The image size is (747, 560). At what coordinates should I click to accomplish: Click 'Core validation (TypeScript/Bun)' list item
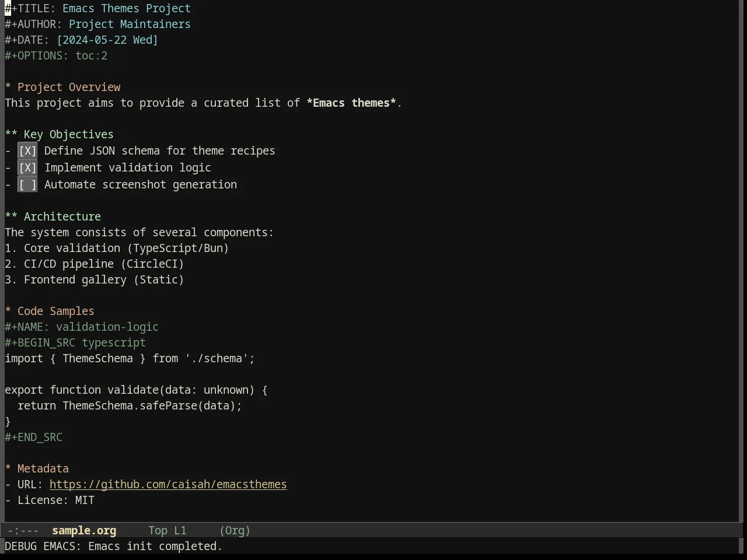tap(117, 249)
